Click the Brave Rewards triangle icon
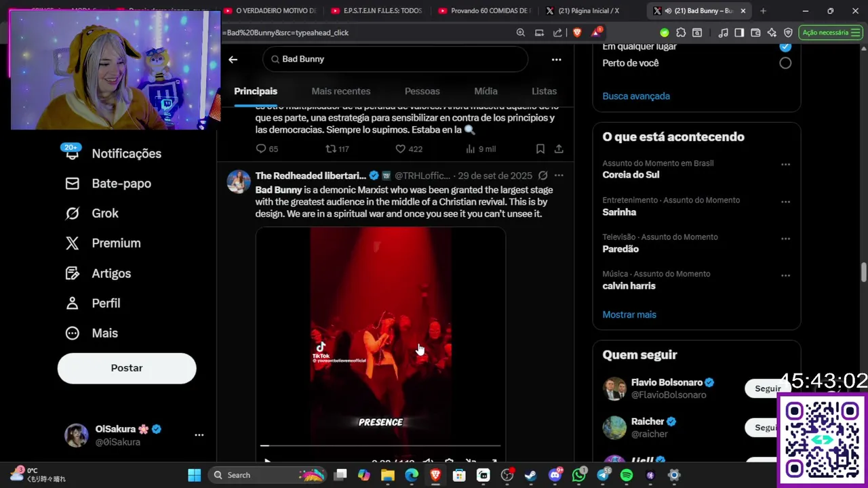This screenshot has height=488, width=868. tap(596, 33)
